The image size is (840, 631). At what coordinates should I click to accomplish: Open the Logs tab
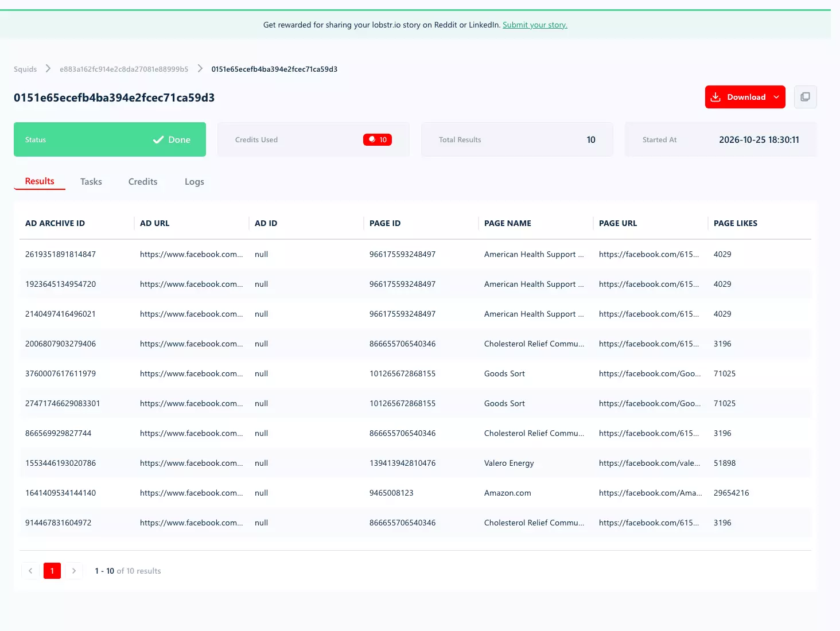tap(195, 182)
